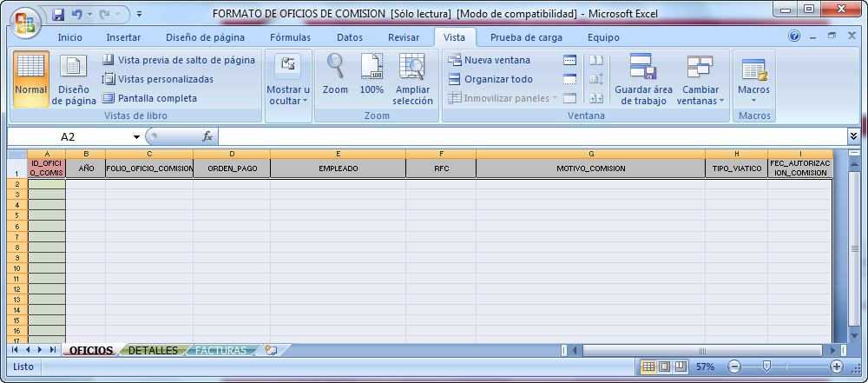Save workbook with Quick Access Save icon
The width and height of the screenshot is (868, 383).
coord(58,15)
